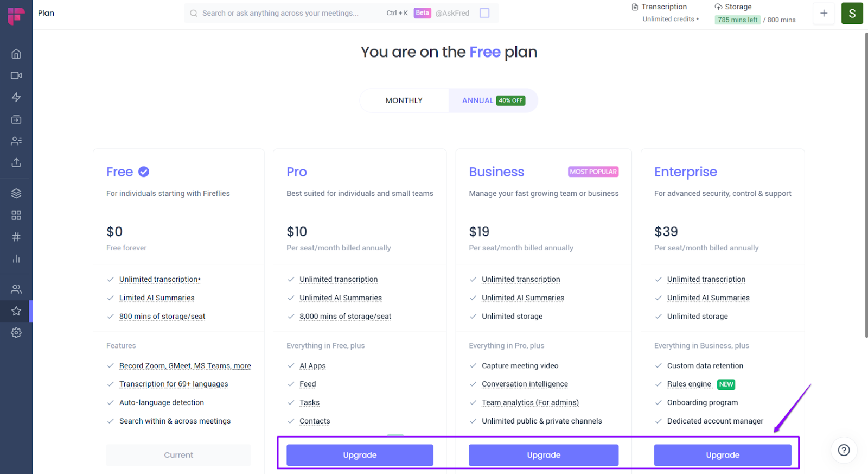Upgrade to the Business plan

pyautogui.click(x=544, y=455)
